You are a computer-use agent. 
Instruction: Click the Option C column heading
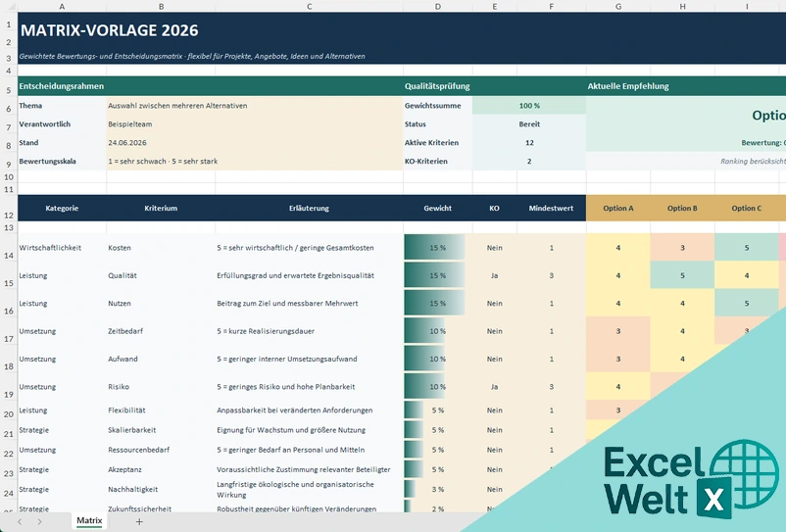coord(747,208)
